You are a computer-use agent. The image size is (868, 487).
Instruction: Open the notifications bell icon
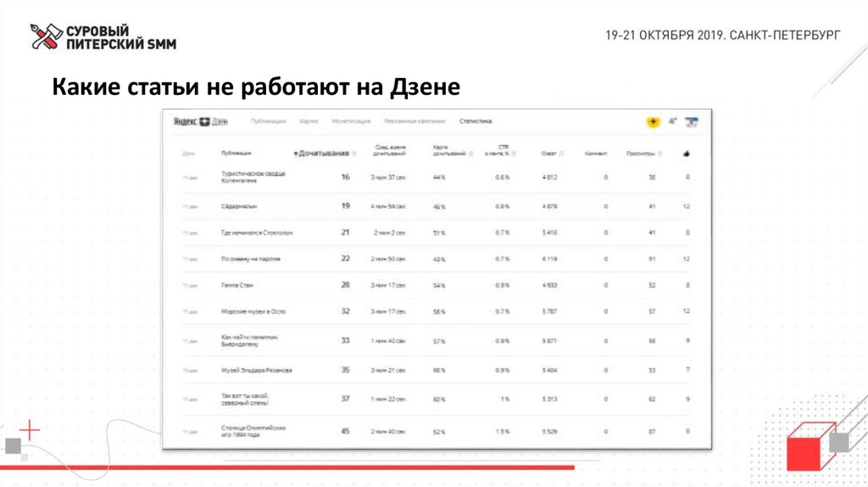coord(672,121)
